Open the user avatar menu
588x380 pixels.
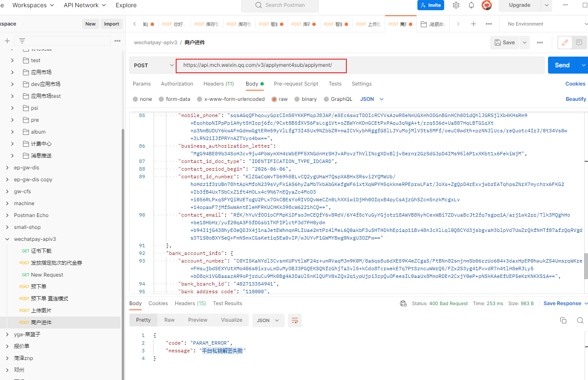pos(487,5)
